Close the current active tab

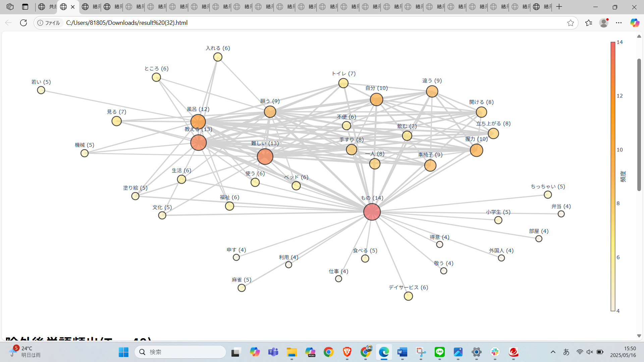coord(73,7)
